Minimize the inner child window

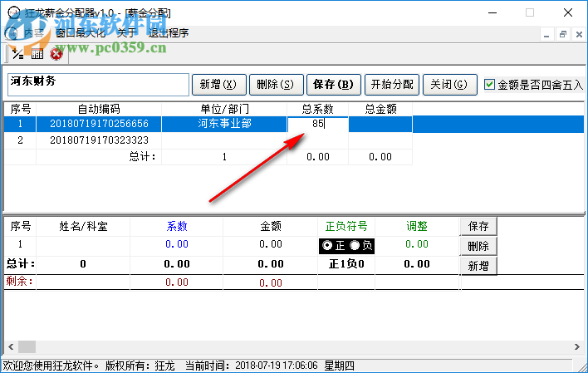point(546,35)
